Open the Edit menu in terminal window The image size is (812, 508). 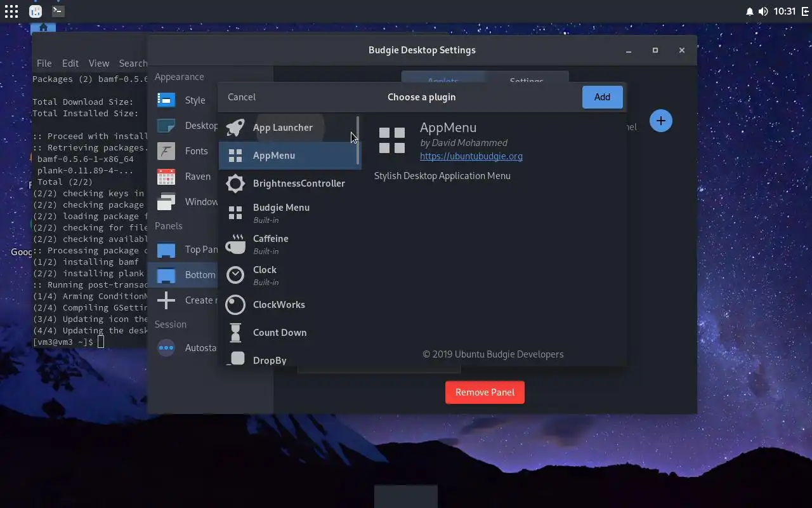[70, 63]
